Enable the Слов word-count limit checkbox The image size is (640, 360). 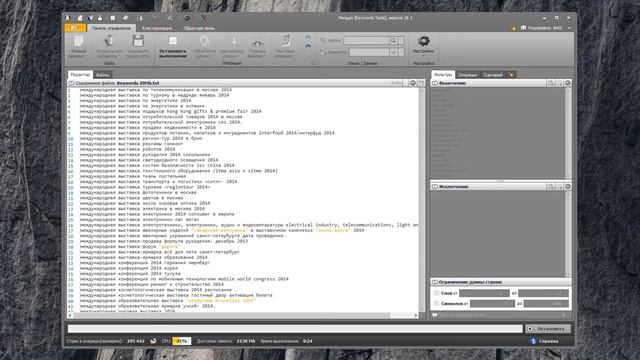point(436,293)
